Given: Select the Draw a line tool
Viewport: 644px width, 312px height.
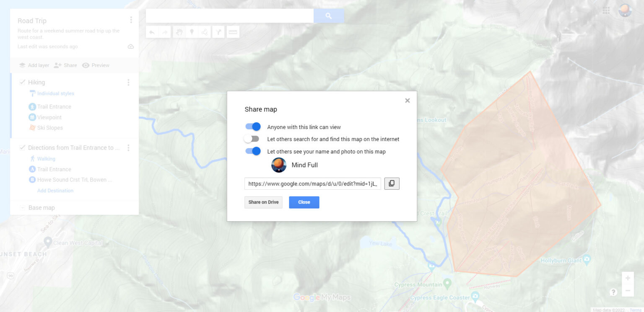Looking at the screenshot, I should (x=204, y=32).
